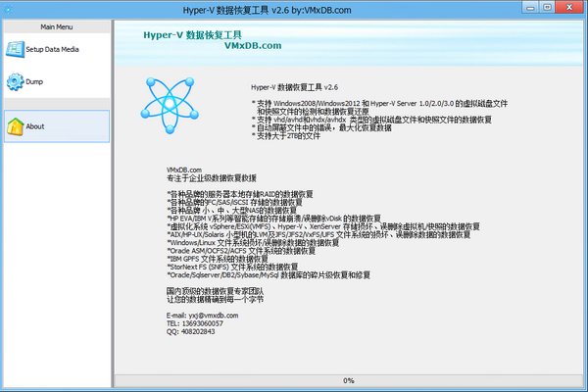The image size is (588, 392).
Task: Click the Dump gear icon
Action: pyautogui.click(x=15, y=81)
